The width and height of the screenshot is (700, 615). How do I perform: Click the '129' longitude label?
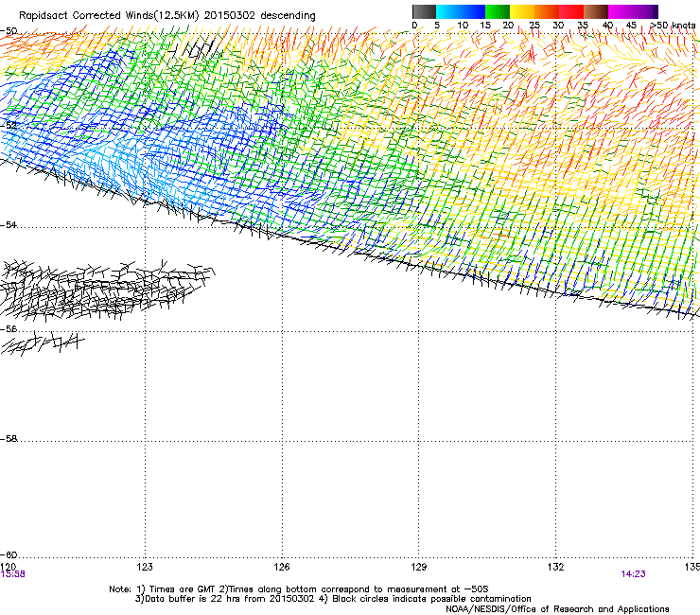(419, 567)
